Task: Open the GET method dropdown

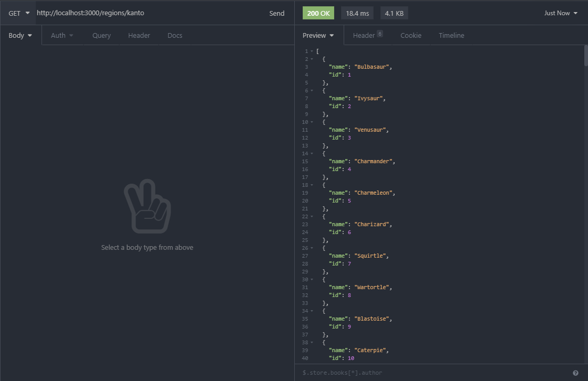Action: point(18,13)
